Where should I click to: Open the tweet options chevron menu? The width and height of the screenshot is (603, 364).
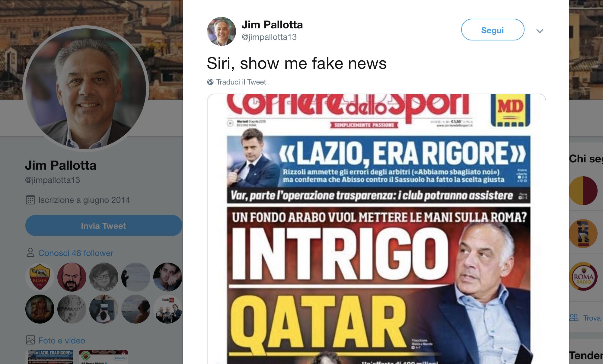tap(540, 31)
